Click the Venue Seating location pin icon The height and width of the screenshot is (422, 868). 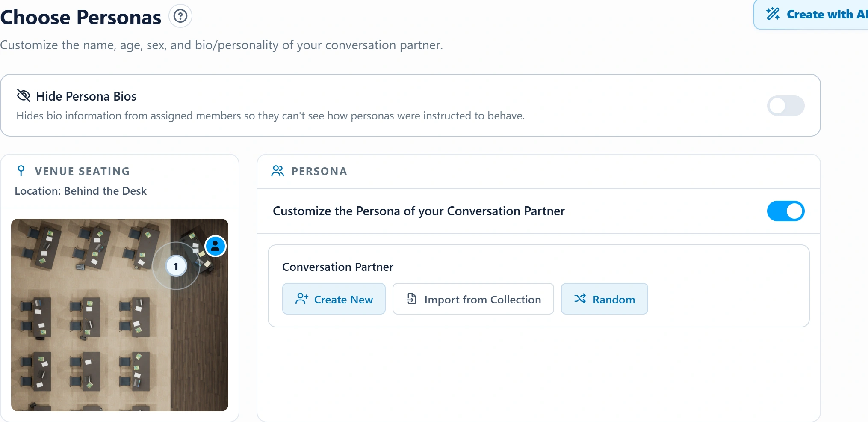pos(21,171)
